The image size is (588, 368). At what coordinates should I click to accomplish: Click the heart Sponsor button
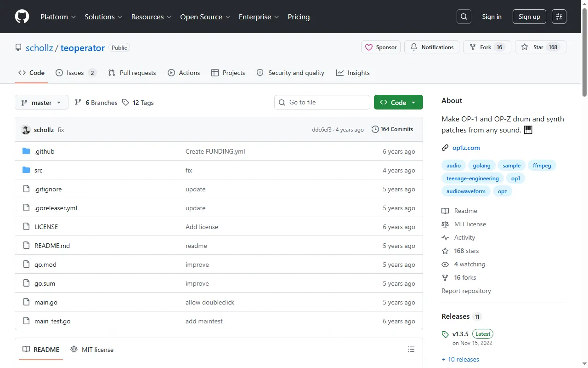pyautogui.click(x=381, y=47)
